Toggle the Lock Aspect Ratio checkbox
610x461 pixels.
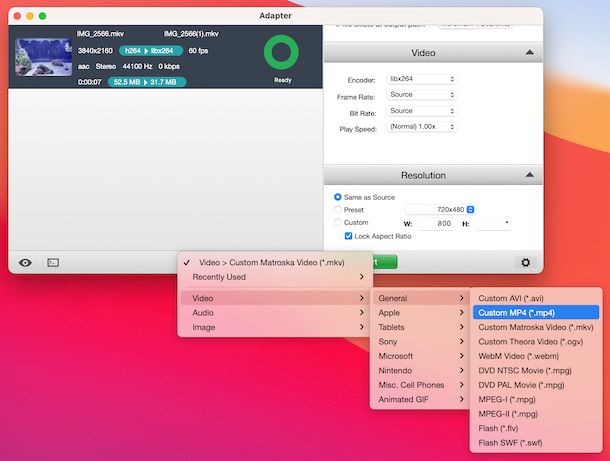(348, 236)
